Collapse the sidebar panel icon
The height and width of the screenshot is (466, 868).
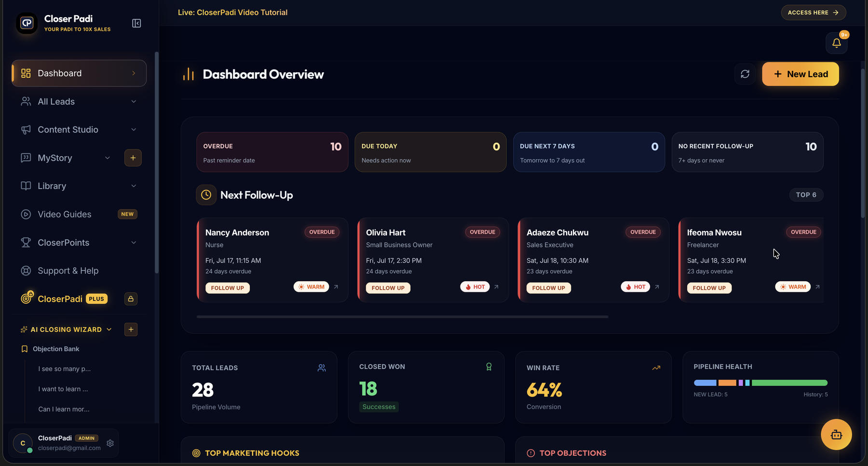tap(136, 23)
